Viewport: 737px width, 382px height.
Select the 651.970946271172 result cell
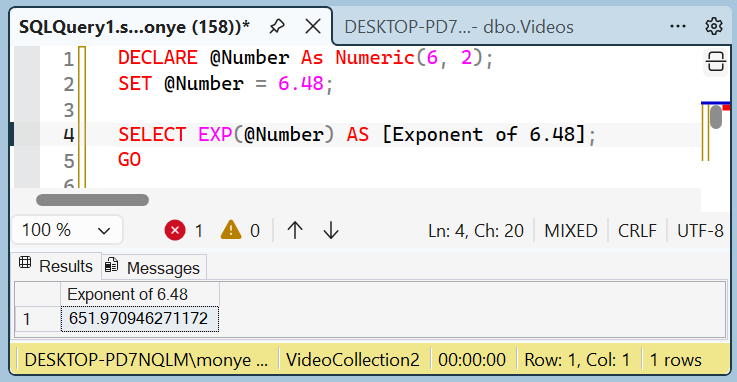point(140,319)
